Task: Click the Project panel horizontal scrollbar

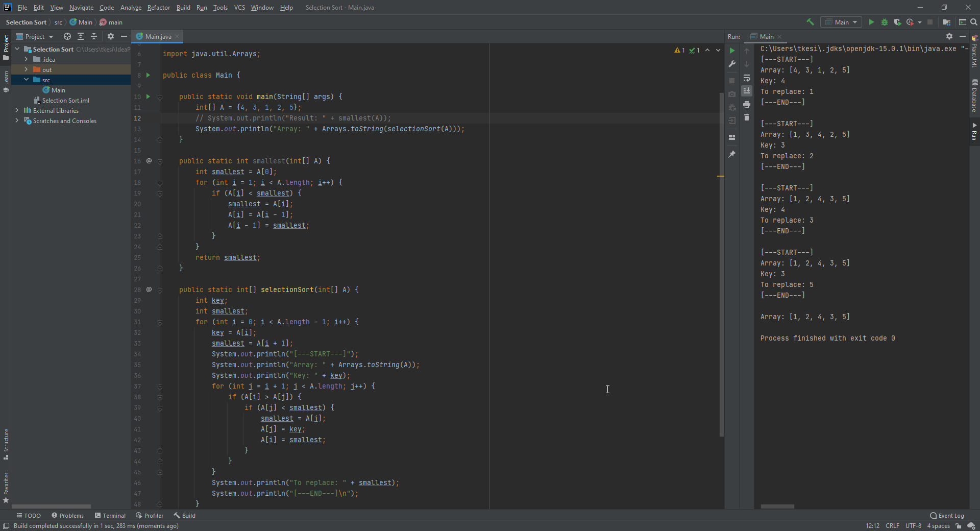Action: click(x=51, y=506)
